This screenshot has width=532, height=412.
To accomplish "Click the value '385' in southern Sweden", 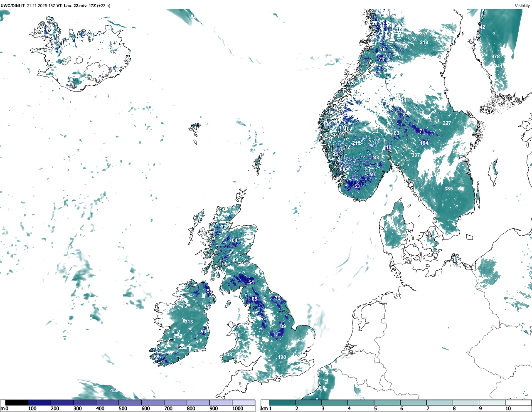I will (448, 189).
